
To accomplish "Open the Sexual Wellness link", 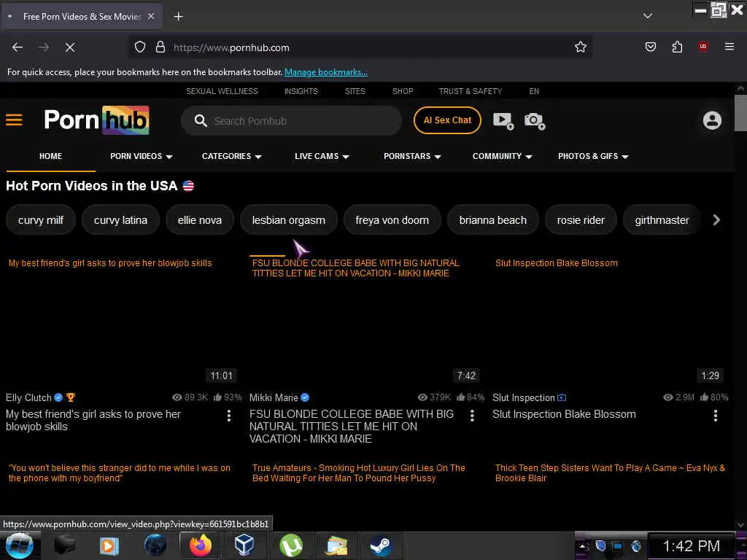I will coord(222,91).
